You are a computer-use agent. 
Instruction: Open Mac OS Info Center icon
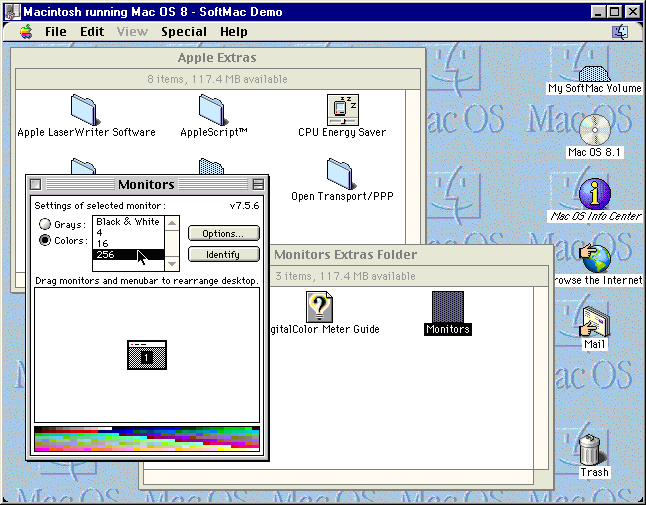click(595, 194)
